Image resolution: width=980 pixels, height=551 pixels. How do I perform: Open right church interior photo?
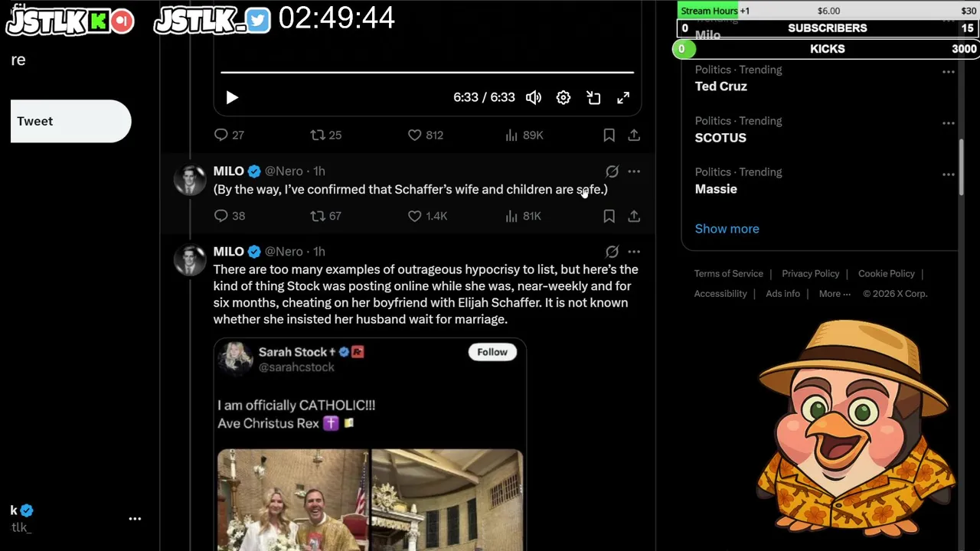tap(447, 500)
